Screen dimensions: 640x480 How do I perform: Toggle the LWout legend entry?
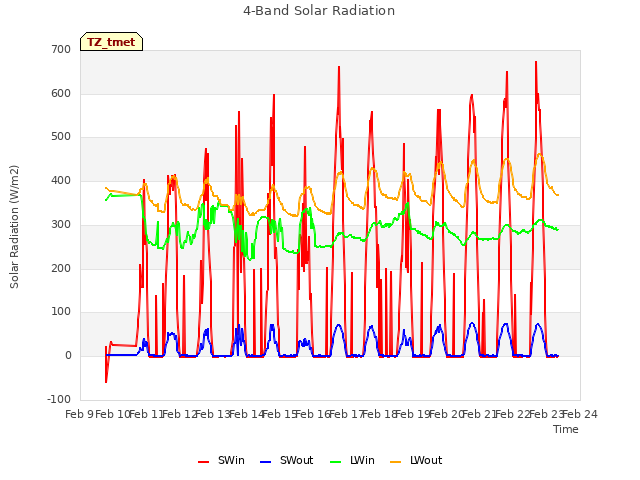[x=416, y=460]
